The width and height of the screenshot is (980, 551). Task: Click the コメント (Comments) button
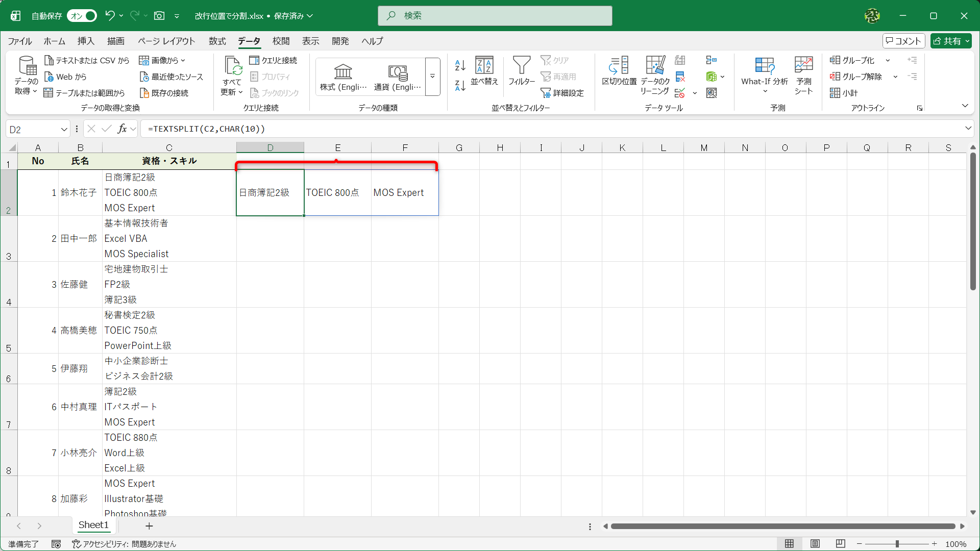click(x=903, y=41)
